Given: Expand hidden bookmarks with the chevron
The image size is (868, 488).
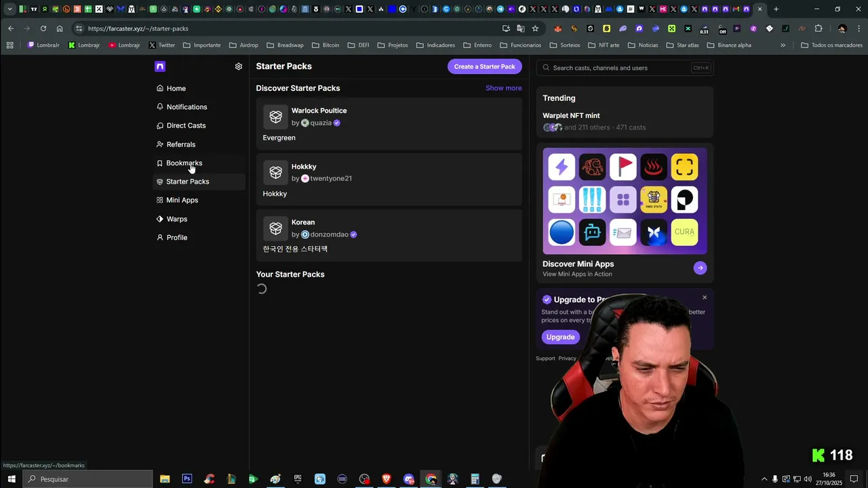Looking at the screenshot, I should pyautogui.click(x=783, y=45).
